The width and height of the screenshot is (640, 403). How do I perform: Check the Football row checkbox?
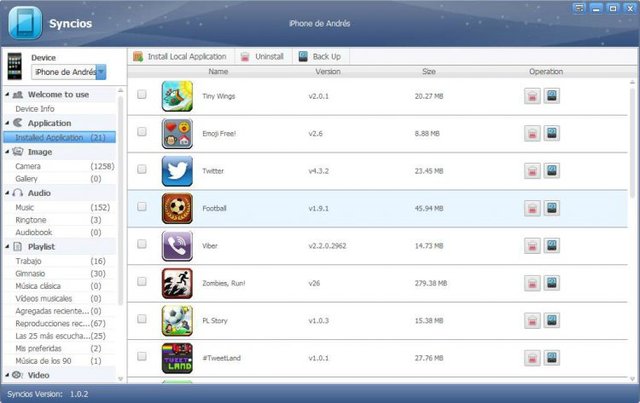(x=142, y=207)
